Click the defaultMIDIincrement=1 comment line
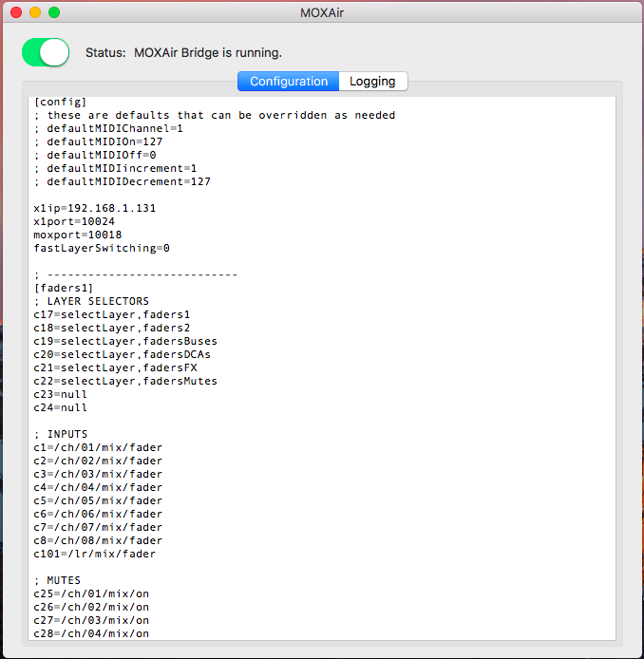 coord(115,168)
